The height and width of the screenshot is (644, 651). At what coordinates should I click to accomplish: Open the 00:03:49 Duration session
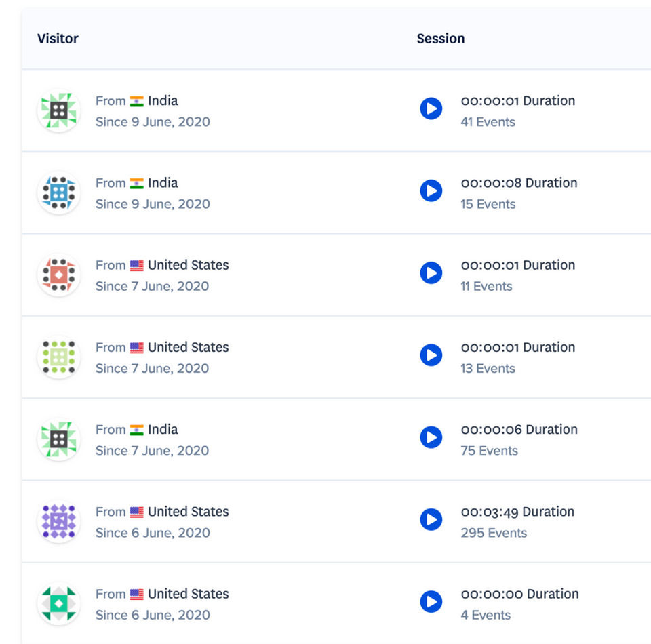point(517,512)
